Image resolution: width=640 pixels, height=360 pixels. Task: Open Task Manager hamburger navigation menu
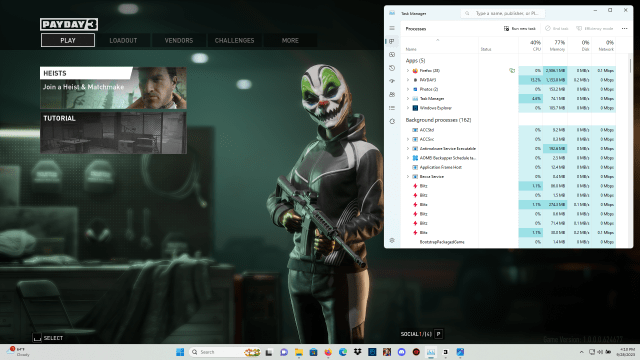[392, 28]
